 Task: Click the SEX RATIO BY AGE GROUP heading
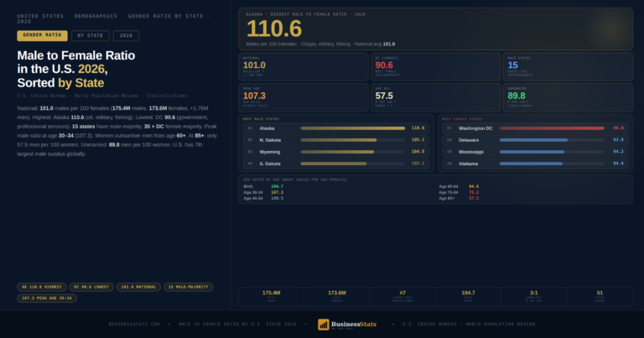tap(295, 179)
